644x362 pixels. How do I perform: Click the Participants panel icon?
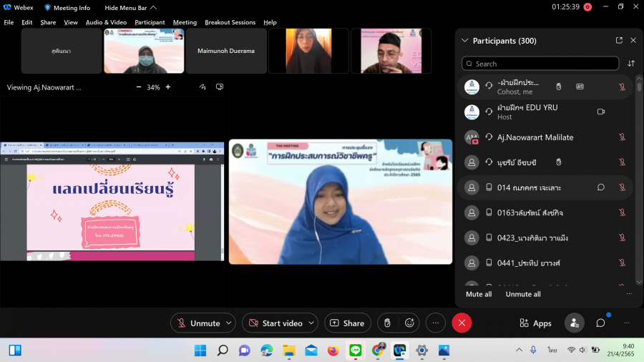(574, 323)
